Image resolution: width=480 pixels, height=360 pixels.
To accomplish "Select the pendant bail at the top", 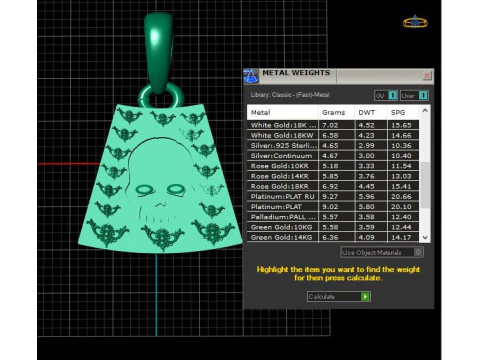I will (x=159, y=52).
